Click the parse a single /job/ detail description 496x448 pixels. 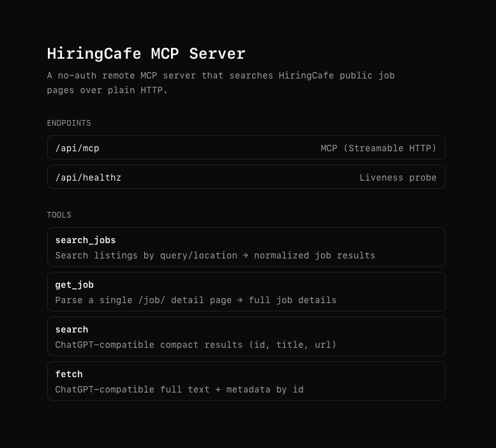(196, 300)
